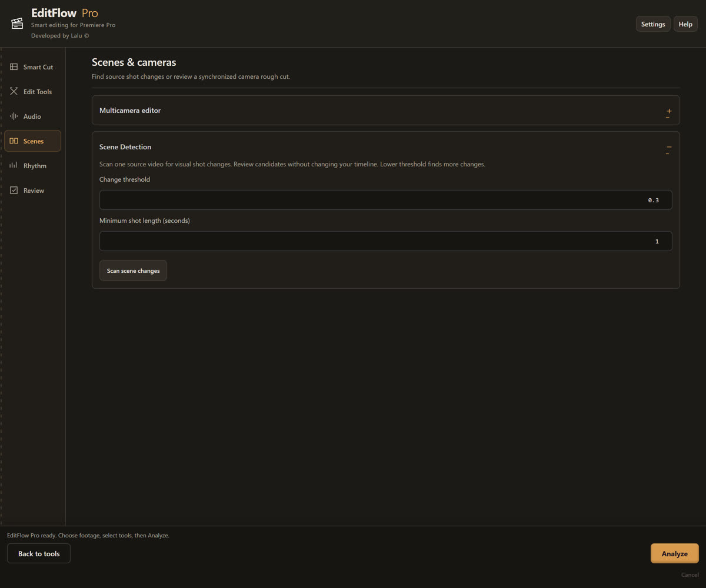Click Scan scene changes button
This screenshot has width=706, height=588.
(x=133, y=270)
